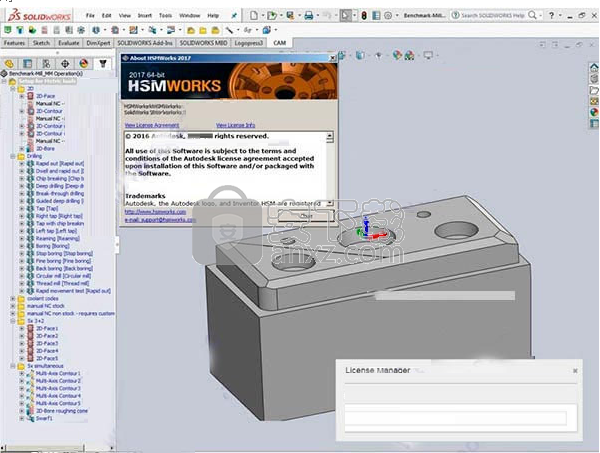Open the FeatureManager design tree panel tab
This screenshot has height=453, width=600.
coord(9,64)
